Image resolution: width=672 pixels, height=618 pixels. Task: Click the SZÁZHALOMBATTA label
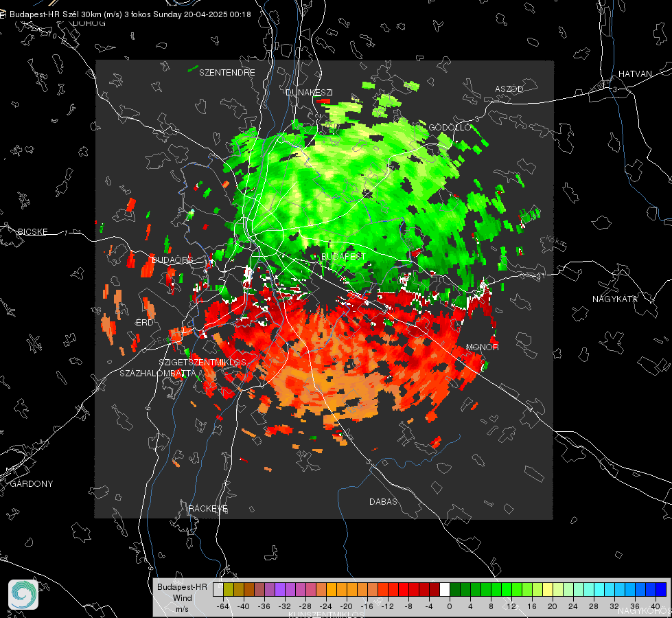(x=158, y=373)
